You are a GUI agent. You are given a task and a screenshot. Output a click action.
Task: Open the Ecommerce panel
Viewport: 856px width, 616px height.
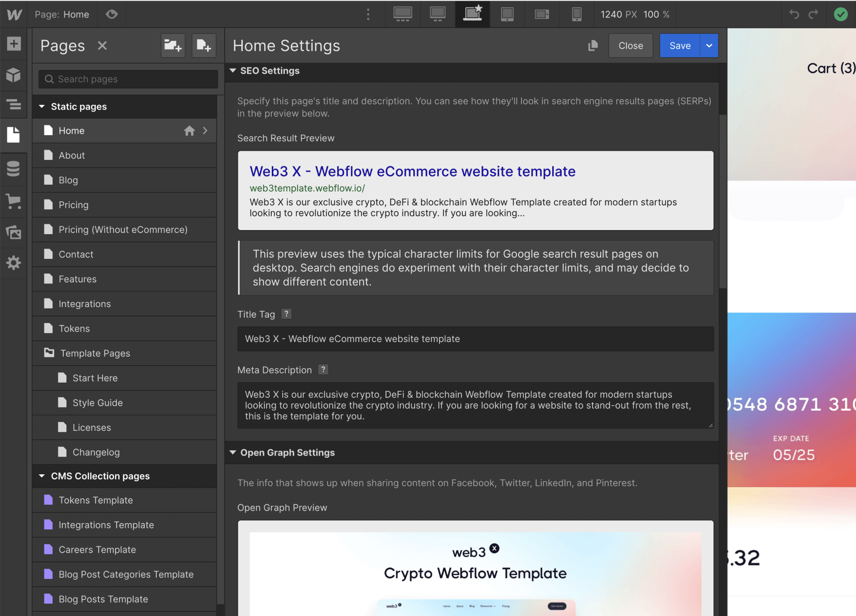[14, 202]
